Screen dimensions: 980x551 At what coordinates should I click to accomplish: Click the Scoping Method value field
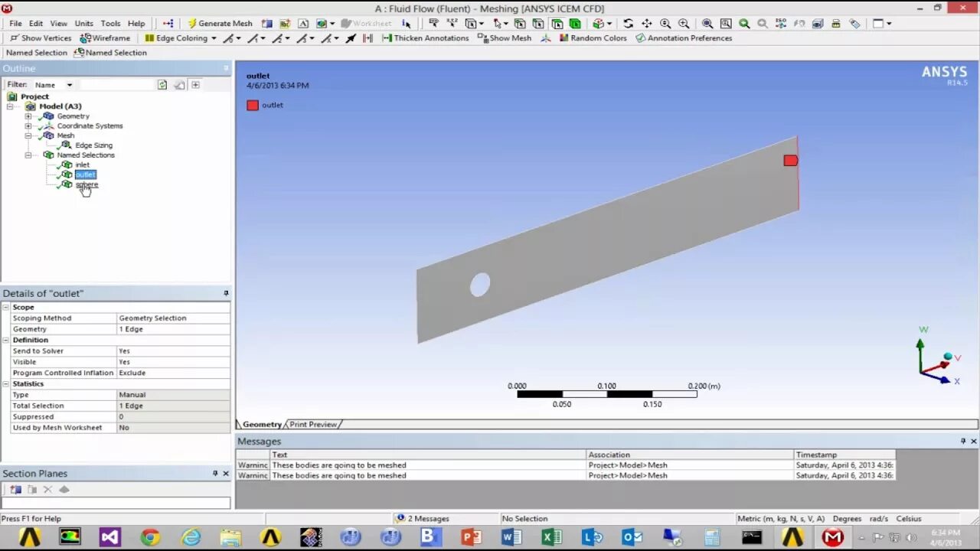tap(173, 318)
